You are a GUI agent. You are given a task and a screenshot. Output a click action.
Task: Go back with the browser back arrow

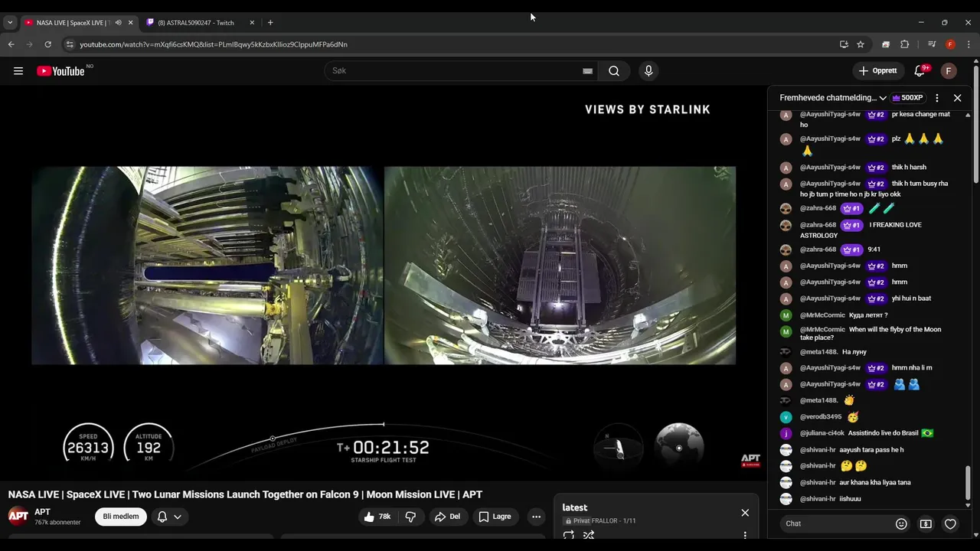pyautogui.click(x=11, y=44)
